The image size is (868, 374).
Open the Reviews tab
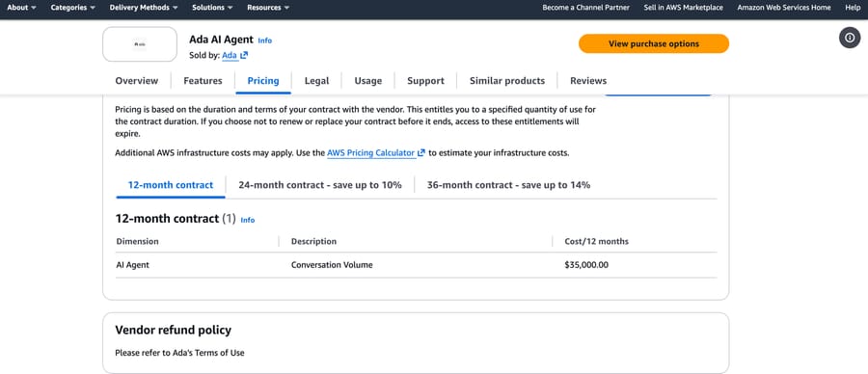[x=588, y=81]
